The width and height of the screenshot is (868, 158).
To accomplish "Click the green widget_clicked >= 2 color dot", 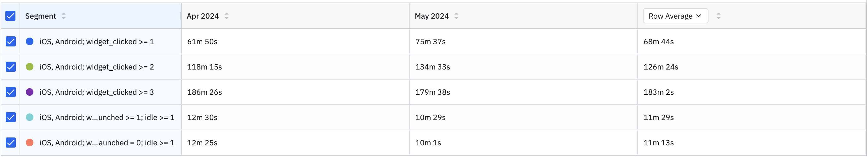I will click(x=30, y=67).
